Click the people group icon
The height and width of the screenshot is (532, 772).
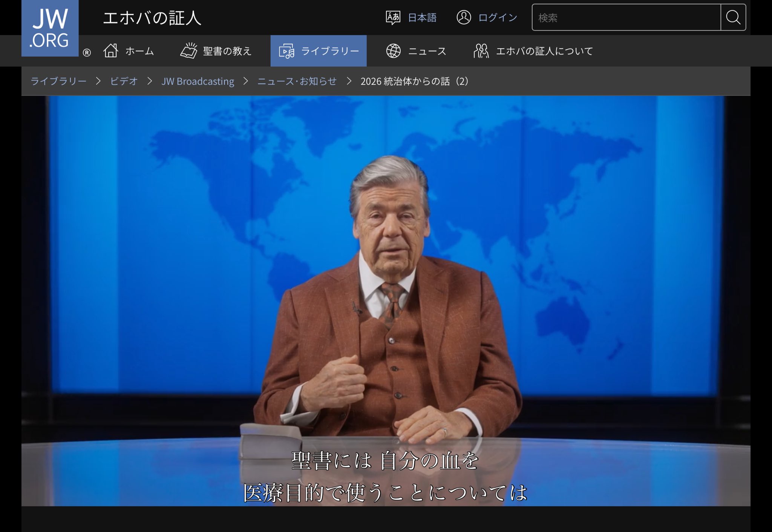point(481,51)
